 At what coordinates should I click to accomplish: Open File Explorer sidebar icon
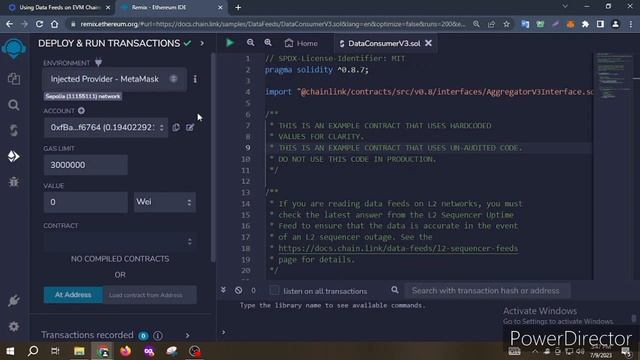[x=14, y=79]
